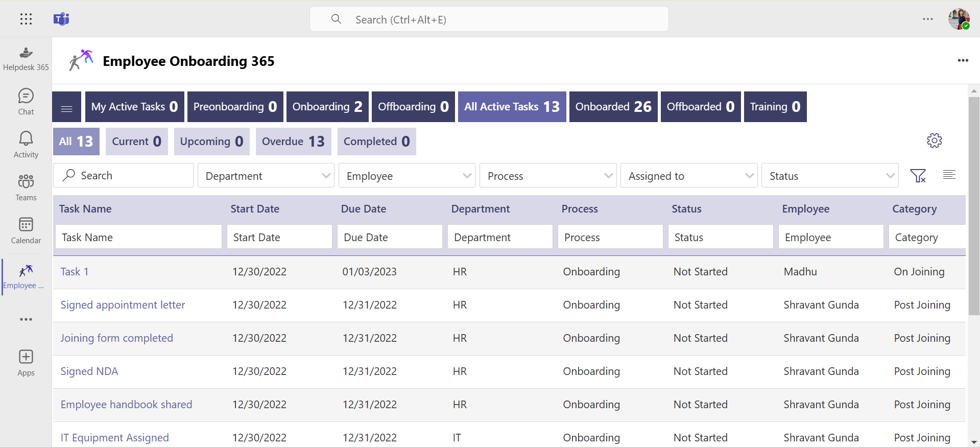Click the Microsoft Teams logo icon
This screenshot has width=980, height=447.
click(x=61, y=19)
